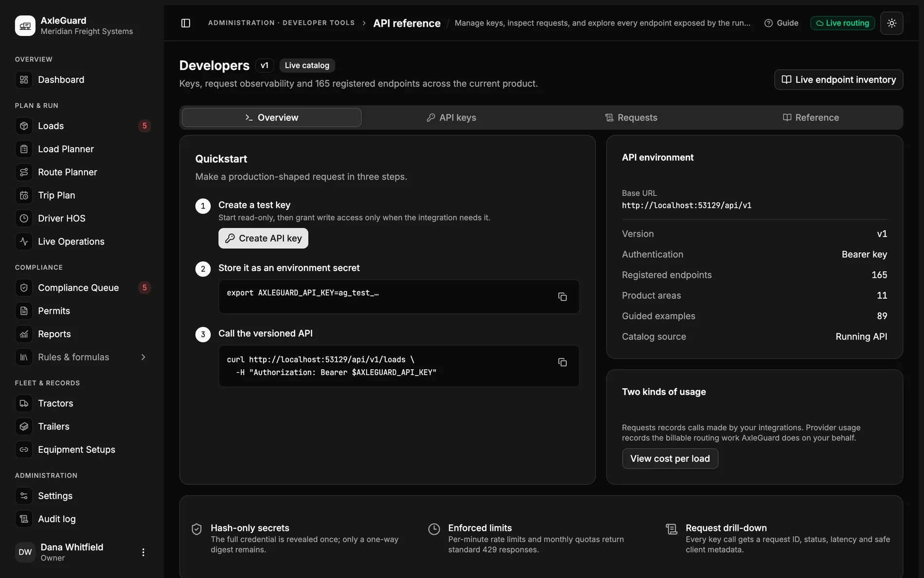
Task: Click Administration · Developer Tools breadcrumb
Action: click(x=282, y=23)
